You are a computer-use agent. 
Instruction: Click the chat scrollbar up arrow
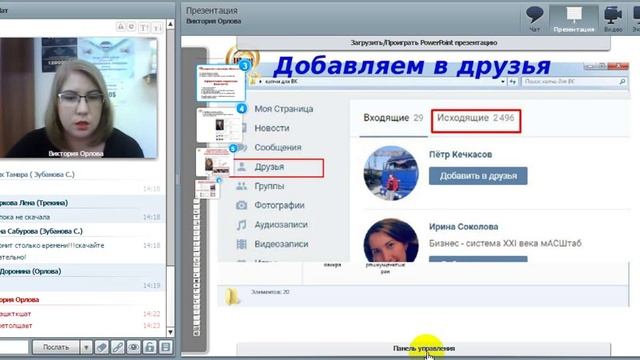(x=171, y=24)
